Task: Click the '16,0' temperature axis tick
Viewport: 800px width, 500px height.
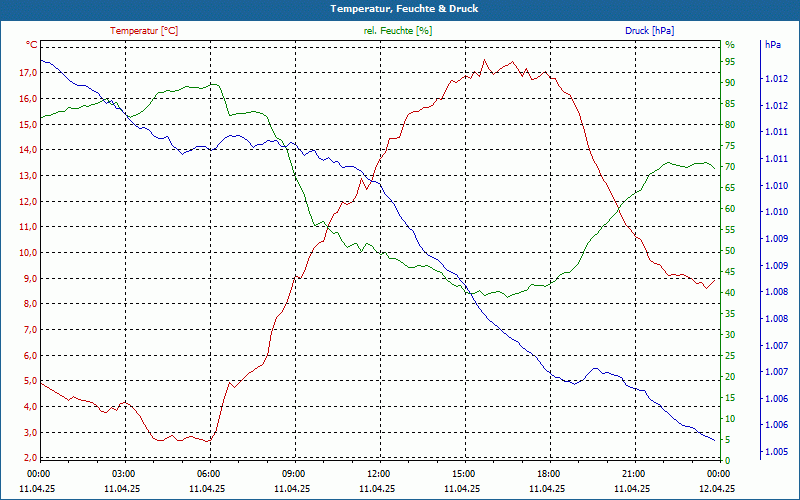Action: point(28,98)
